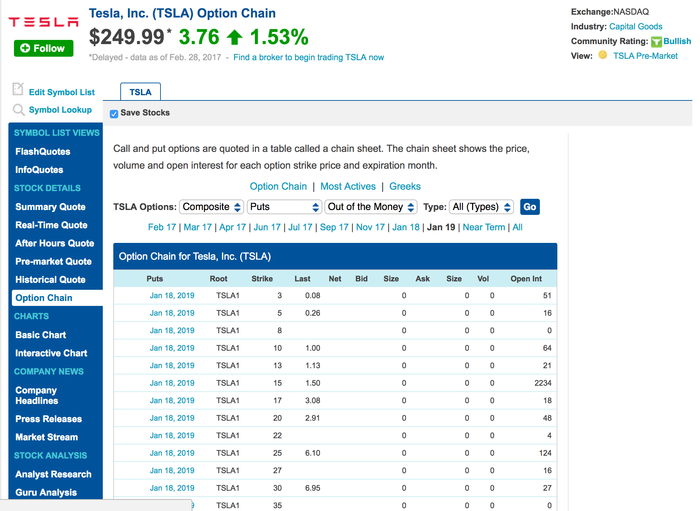
Task: Open Jan 18, 2019 put at strike 15
Action: pos(172,383)
